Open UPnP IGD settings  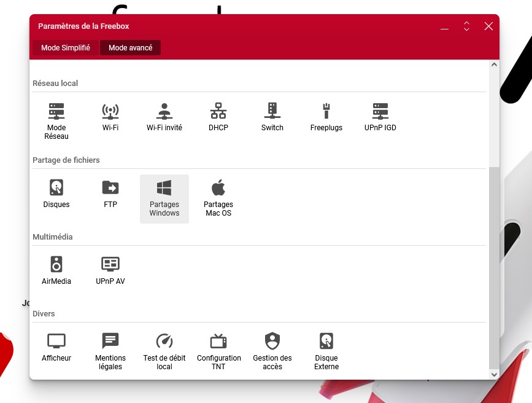(x=380, y=117)
